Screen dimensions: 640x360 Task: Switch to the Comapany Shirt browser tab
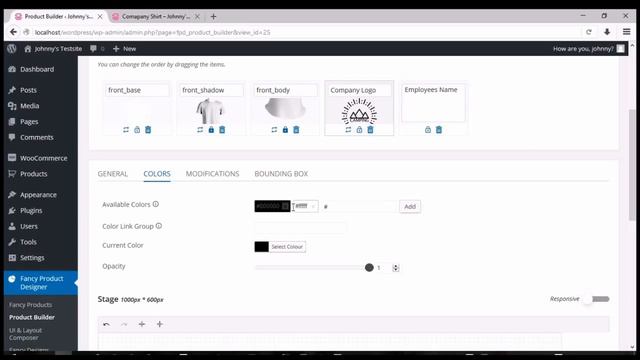pyautogui.click(x=155, y=16)
